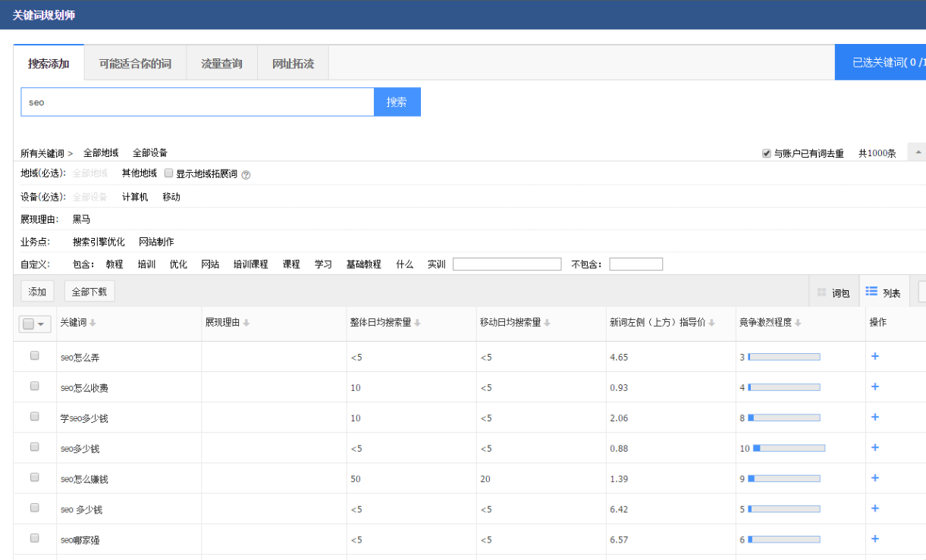The image size is (926, 560).
Task: Switch to 可能适合你的词 tab
Action: click(x=135, y=64)
